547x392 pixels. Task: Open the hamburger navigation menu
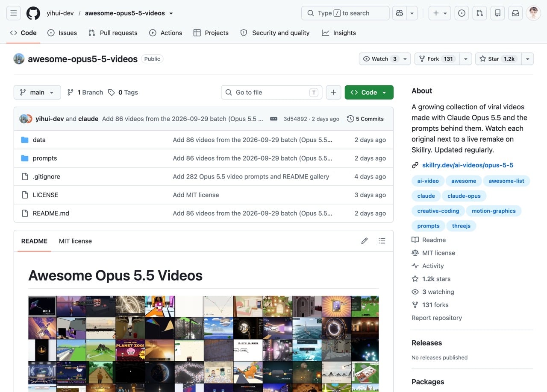pos(14,13)
